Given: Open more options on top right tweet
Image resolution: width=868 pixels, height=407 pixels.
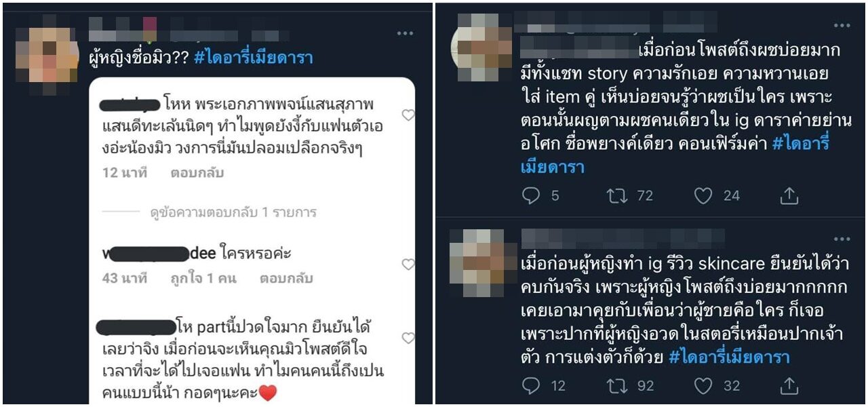Looking at the screenshot, I should click(x=842, y=26).
